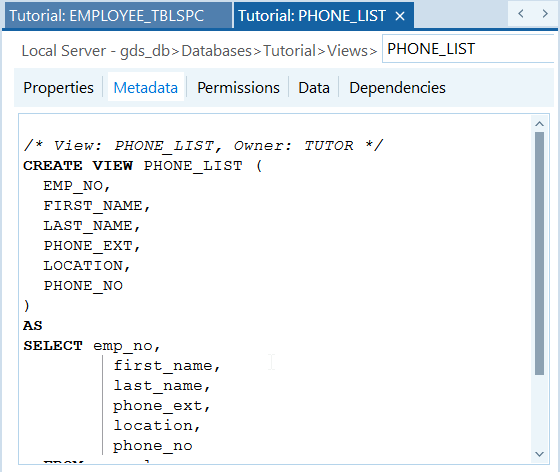Open the Permissions tab
Viewport: 560px width, 472px height.
tap(238, 87)
